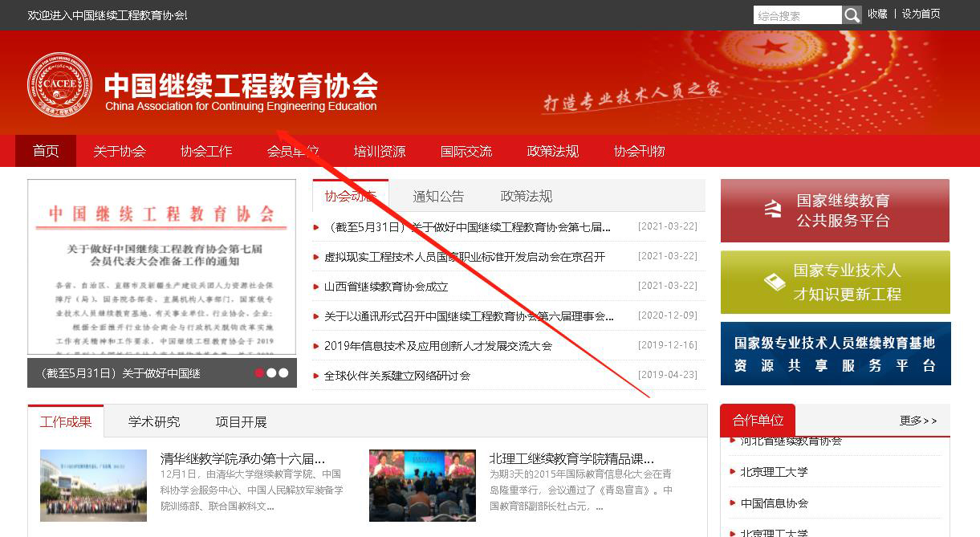The height and width of the screenshot is (537, 980).
Task: Open 国家专业技术人才知识更新工程 banner
Action: pos(835,282)
